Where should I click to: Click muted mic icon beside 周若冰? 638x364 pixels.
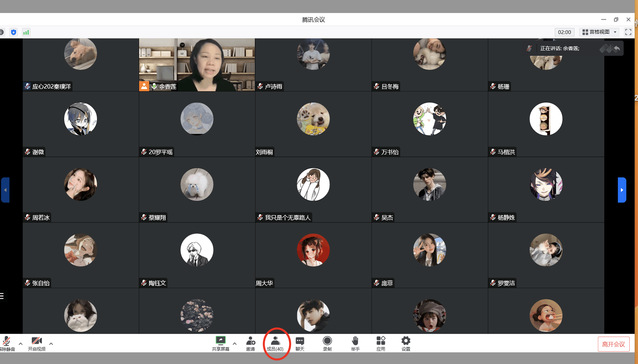pos(28,217)
